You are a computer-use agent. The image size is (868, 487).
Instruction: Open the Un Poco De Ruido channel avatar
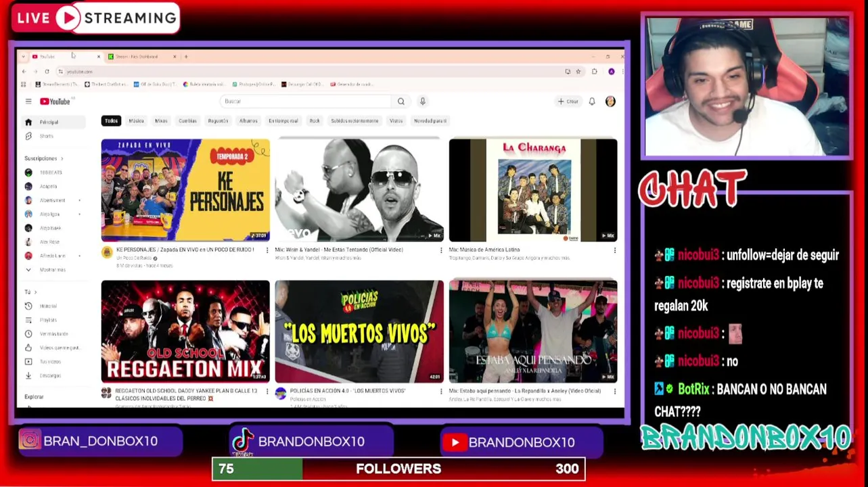coord(107,252)
